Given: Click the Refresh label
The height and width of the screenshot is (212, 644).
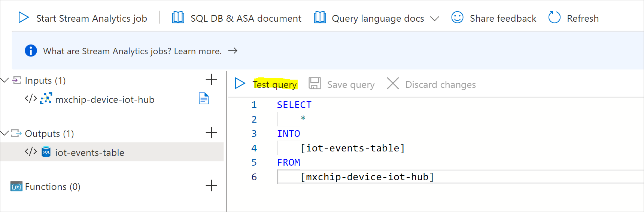Looking at the screenshot, I should 583,18.
